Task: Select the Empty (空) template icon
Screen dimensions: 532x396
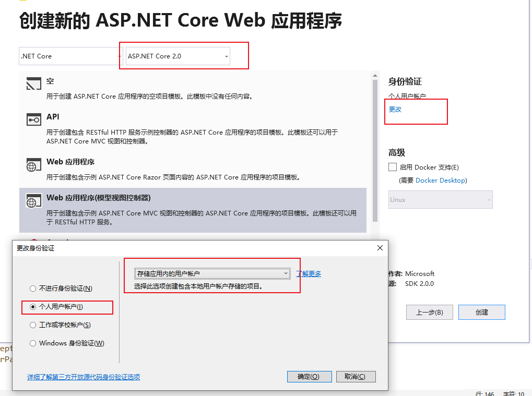Action: pos(33,83)
